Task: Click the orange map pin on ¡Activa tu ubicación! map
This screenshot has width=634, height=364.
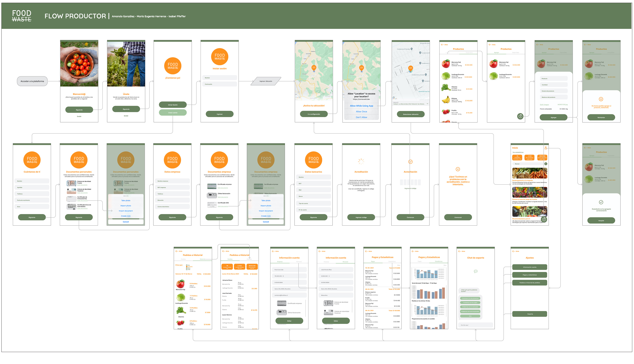Action: pos(314,67)
